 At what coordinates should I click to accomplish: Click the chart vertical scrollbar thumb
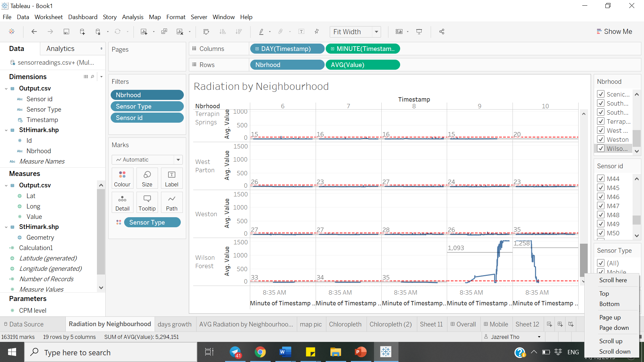[584, 260]
